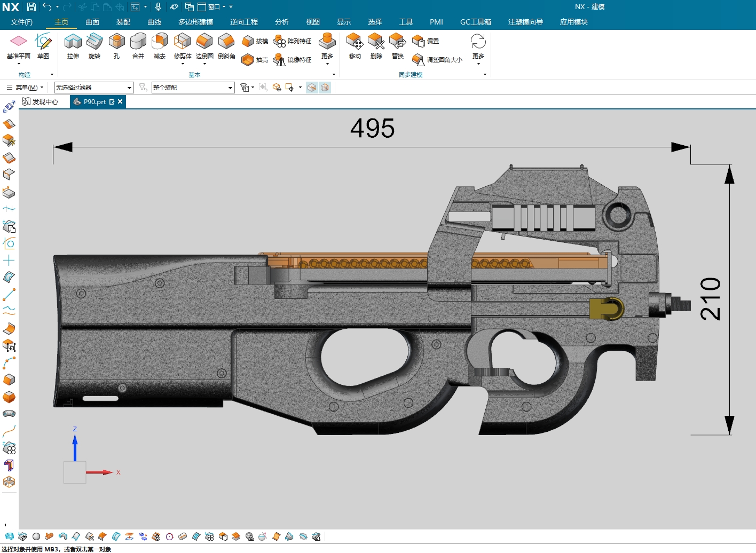756x553 pixels.
Task: Select the 倒斜角 (Chamfer) tool
Action: pyautogui.click(x=226, y=46)
